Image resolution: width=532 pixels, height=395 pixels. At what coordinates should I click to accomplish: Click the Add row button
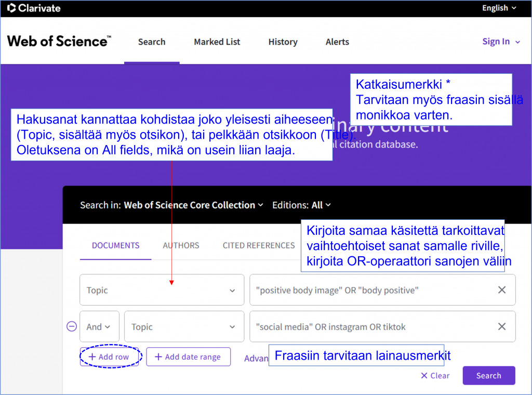(109, 357)
